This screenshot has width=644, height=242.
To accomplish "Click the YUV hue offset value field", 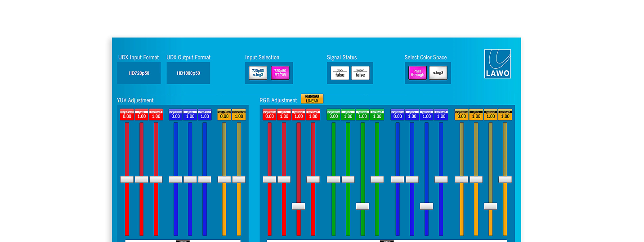I will pyautogui.click(x=224, y=117).
